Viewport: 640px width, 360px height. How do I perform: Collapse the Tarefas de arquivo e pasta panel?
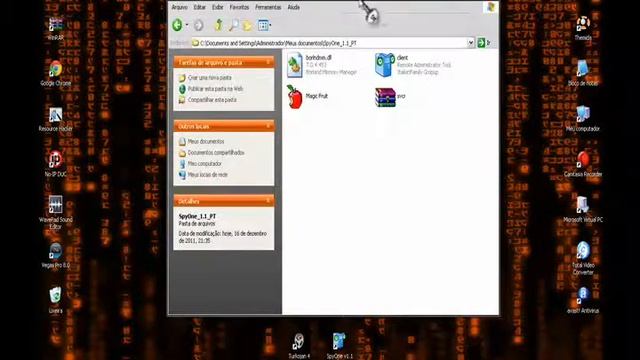tap(268, 62)
